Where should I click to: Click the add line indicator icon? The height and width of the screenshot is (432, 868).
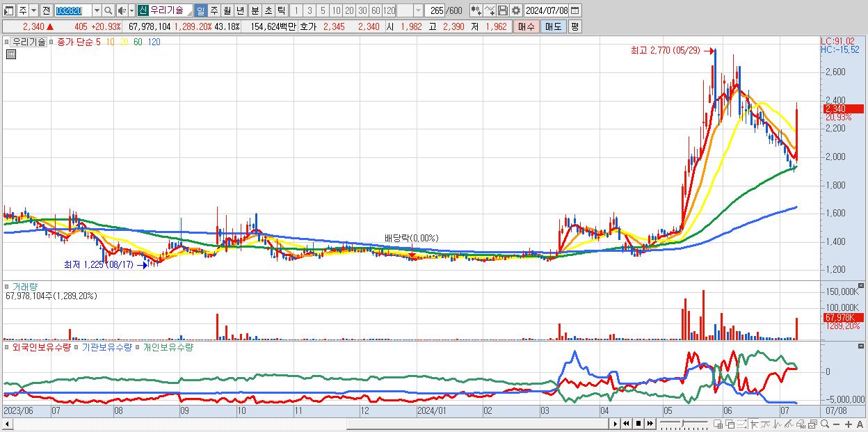pos(490,10)
